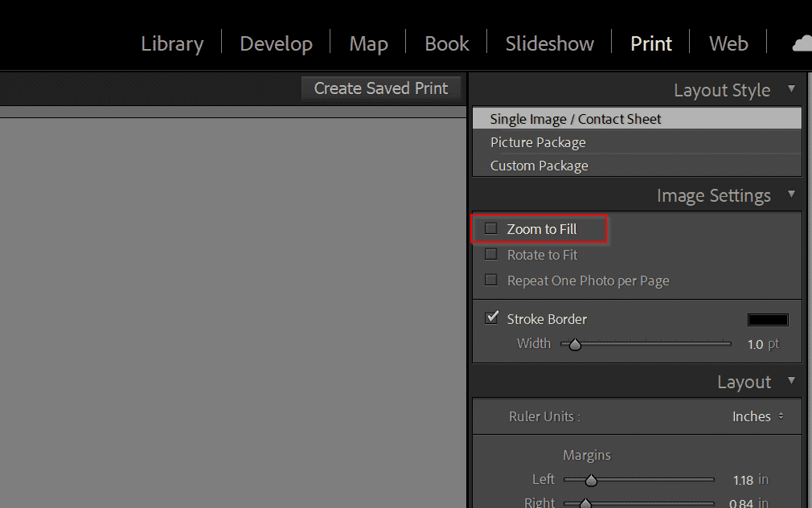Open the Slideshow module

tap(549, 43)
